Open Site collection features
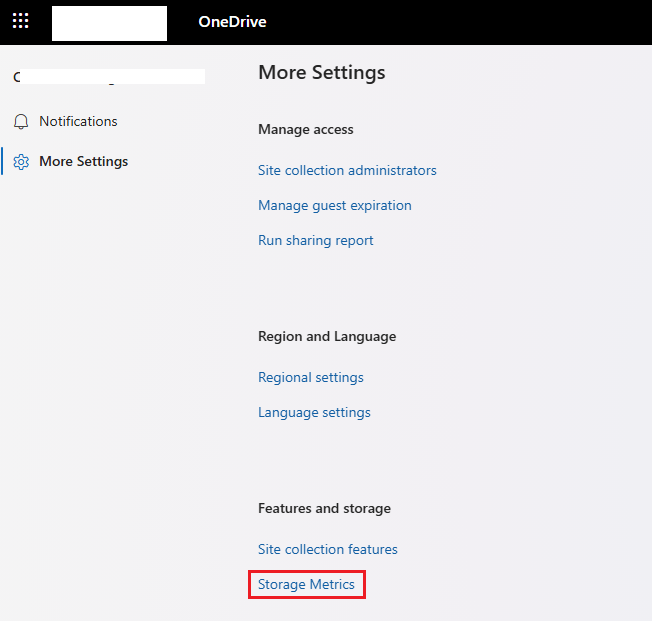Screen dimensions: 652x623 [x=327, y=549]
